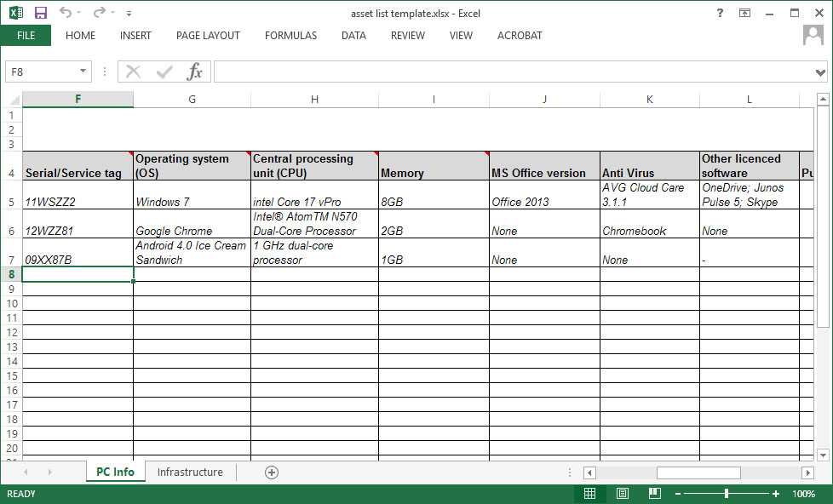This screenshot has width=833, height=504.
Task: Click the new sheet plus icon
Action: click(272, 472)
